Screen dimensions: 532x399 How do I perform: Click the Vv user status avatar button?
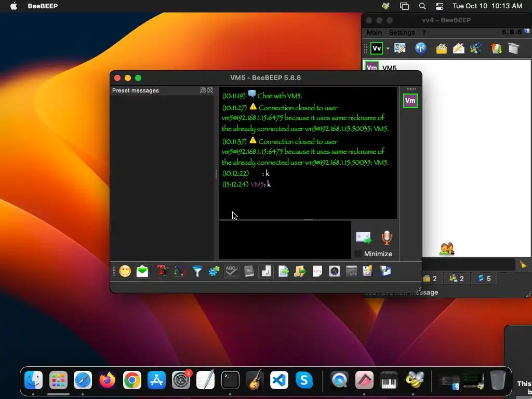pos(377,48)
